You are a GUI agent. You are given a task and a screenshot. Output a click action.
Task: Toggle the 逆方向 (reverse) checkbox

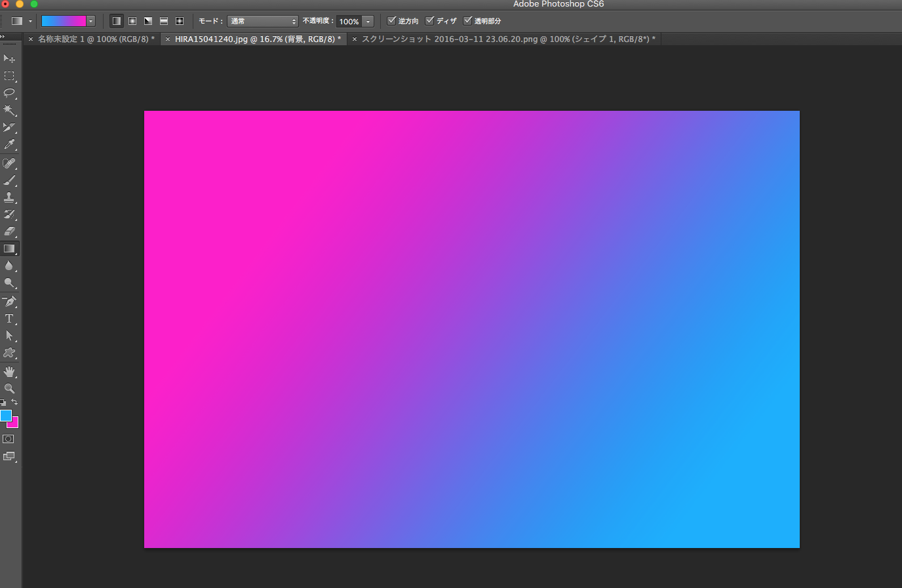(x=392, y=21)
